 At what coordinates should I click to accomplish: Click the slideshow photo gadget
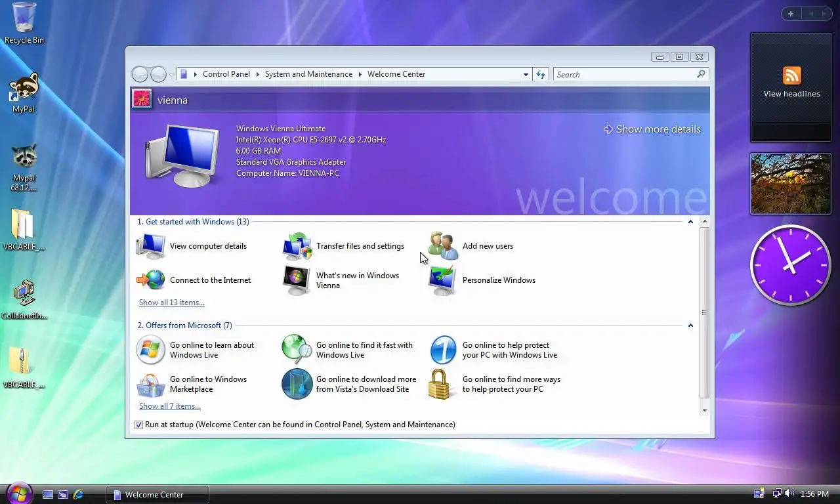(791, 184)
